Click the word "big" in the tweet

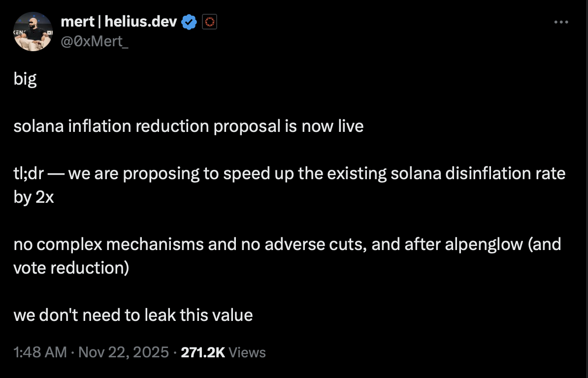25,79
